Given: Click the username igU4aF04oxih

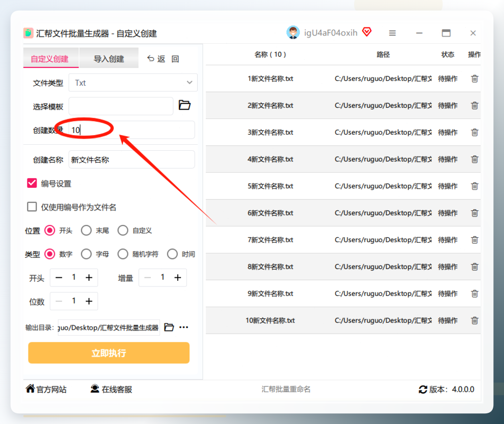Looking at the screenshot, I should (330, 33).
